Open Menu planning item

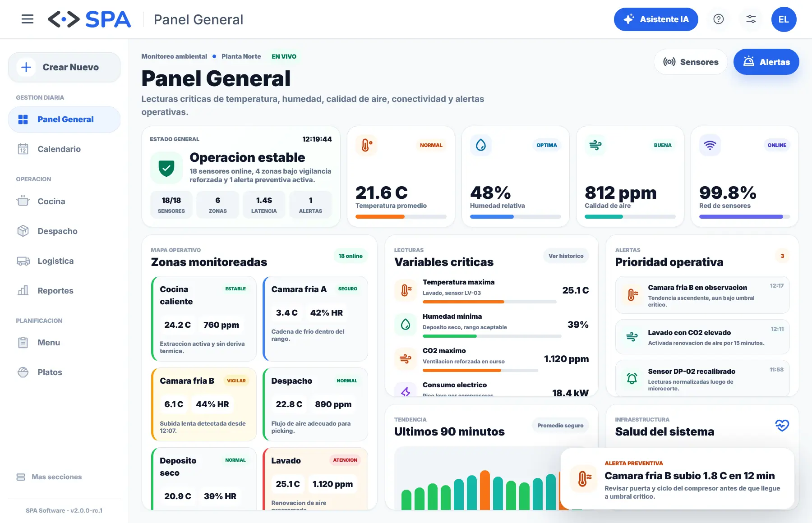(65, 343)
